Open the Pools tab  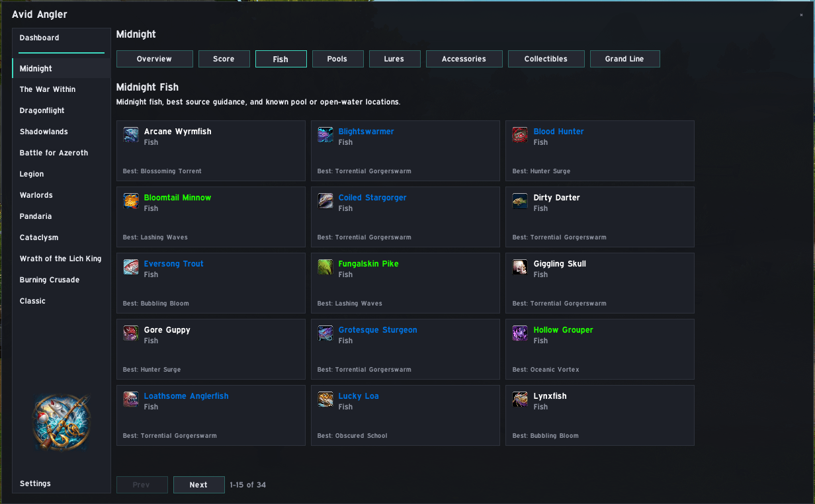click(x=337, y=59)
